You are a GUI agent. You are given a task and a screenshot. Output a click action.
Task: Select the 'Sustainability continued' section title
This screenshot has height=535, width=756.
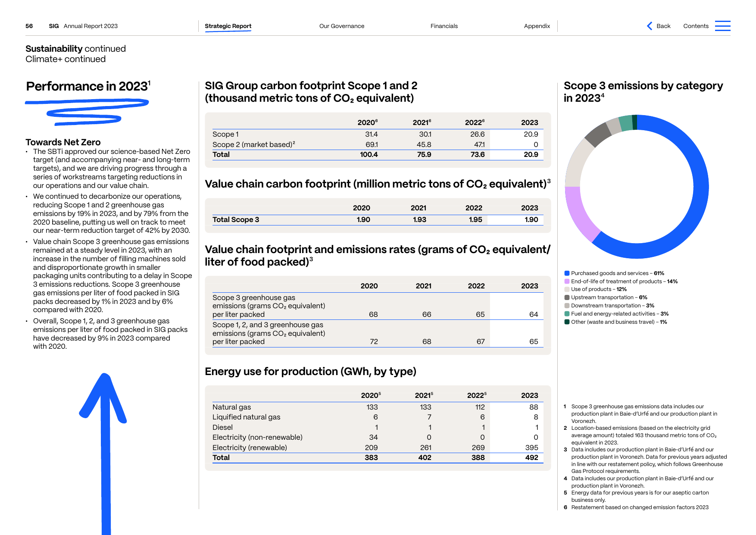click(75, 49)
